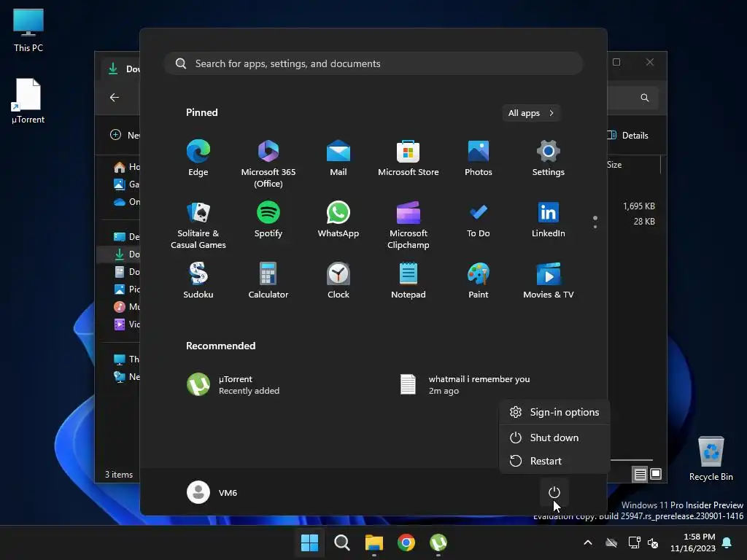The image size is (747, 560).
Task: Click the back arrow in File Explorer
Action: click(x=115, y=97)
